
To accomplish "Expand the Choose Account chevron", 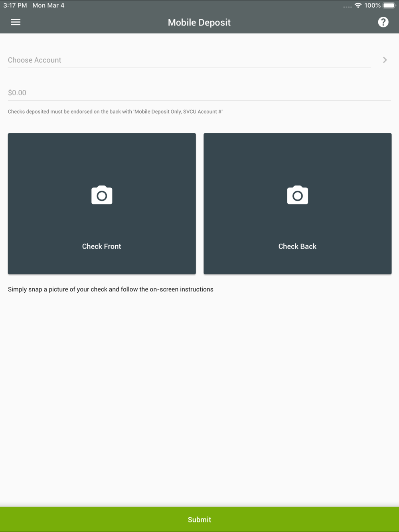I will pos(385,60).
